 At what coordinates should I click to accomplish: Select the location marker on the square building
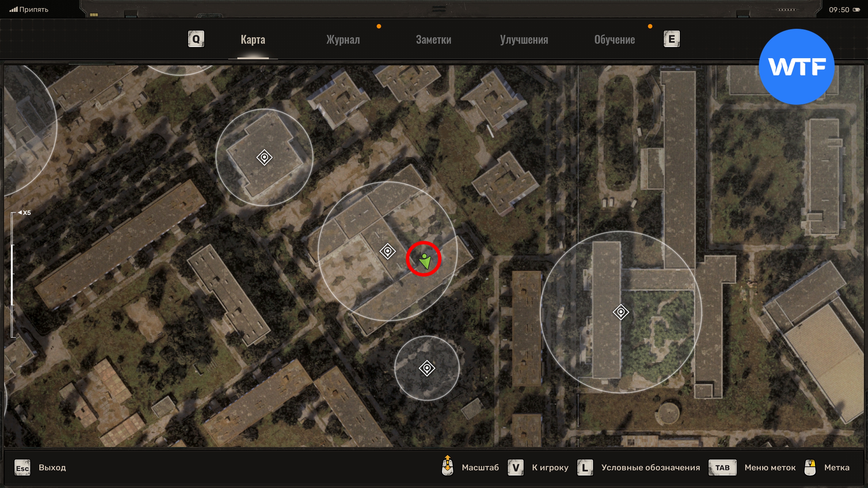coord(264,158)
